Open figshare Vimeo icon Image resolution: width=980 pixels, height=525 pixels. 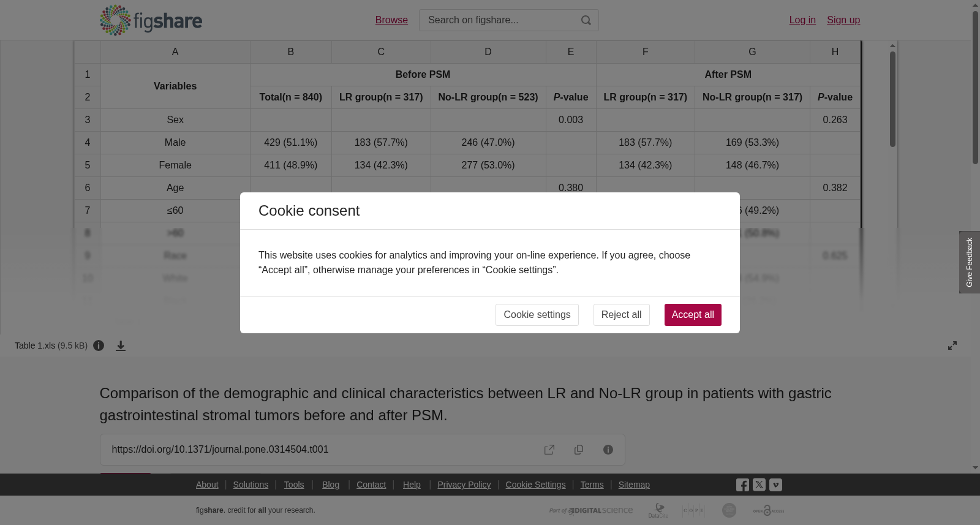coord(775,485)
